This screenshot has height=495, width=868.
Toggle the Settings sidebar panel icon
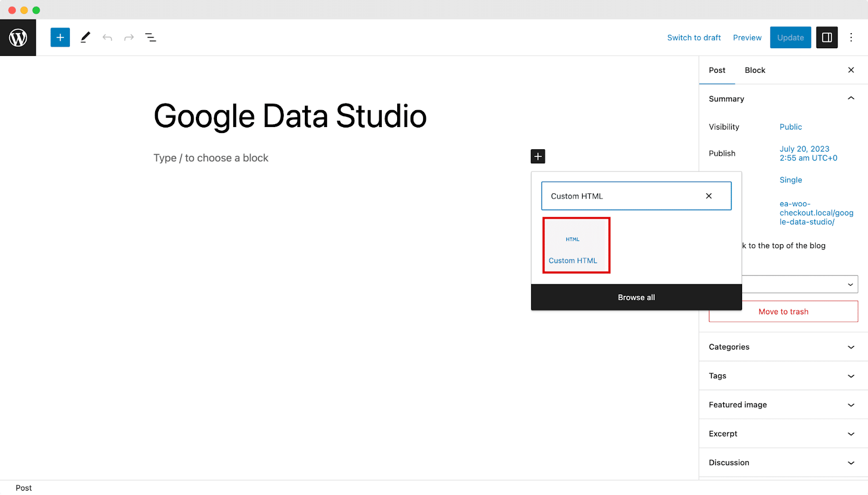pos(827,37)
